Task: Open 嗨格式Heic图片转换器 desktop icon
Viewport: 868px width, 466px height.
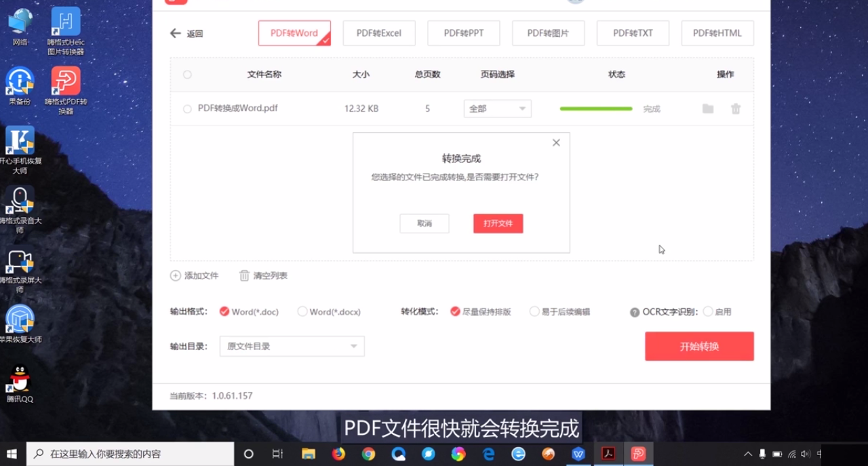Action: coord(66,32)
